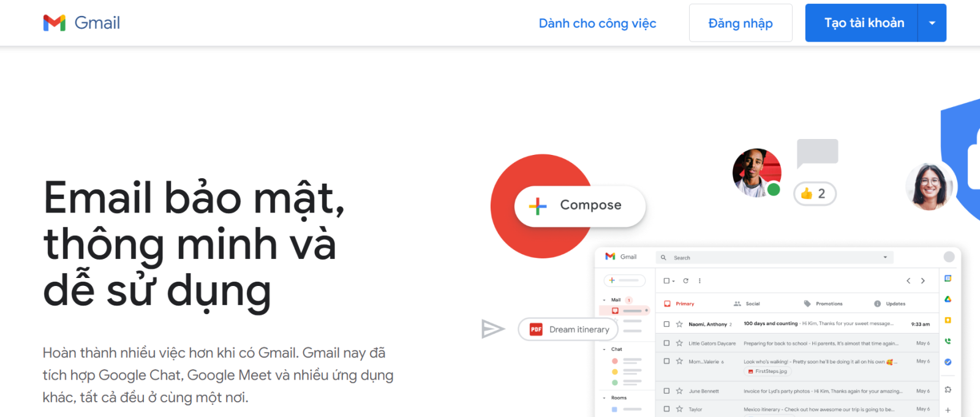Click the green chat contact dot
The image size is (980, 417).
point(615,383)
